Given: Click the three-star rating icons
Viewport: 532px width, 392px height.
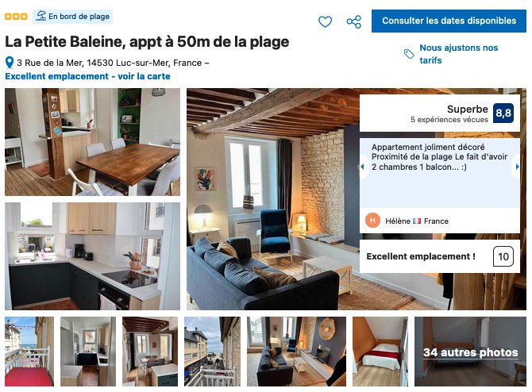Looking at the screenshot, I should tap(16, 17).
